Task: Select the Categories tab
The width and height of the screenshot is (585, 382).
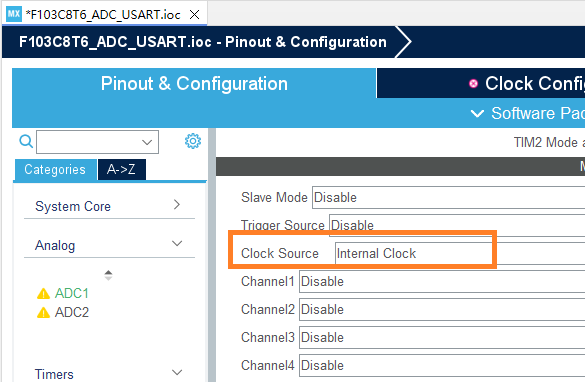Action: point(55,169)
